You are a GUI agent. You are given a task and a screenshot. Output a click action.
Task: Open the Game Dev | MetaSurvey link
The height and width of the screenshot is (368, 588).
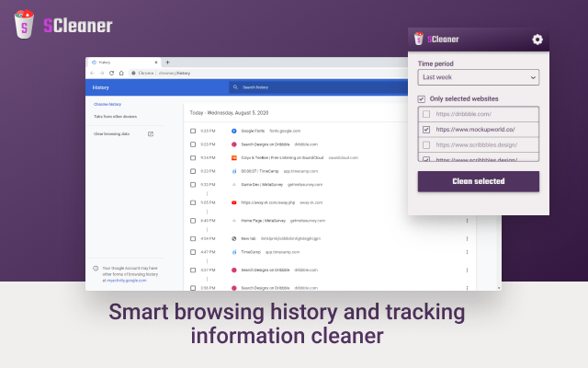coord(262,185)
